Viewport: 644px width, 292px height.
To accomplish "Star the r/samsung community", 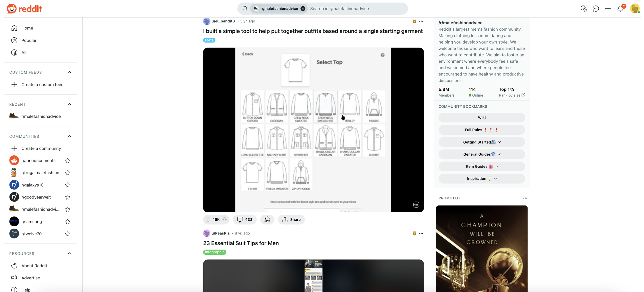I will point(67,222).
